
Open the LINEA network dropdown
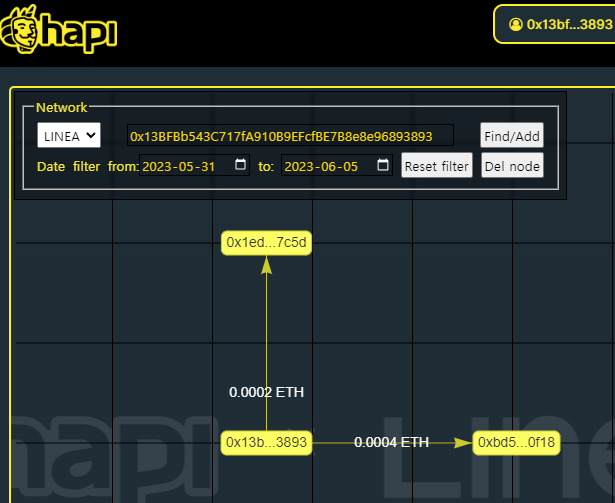coord(69,135)
